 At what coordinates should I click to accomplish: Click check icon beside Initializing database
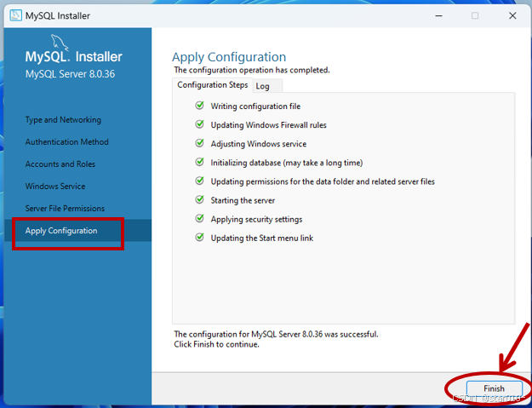pos(199,162)
